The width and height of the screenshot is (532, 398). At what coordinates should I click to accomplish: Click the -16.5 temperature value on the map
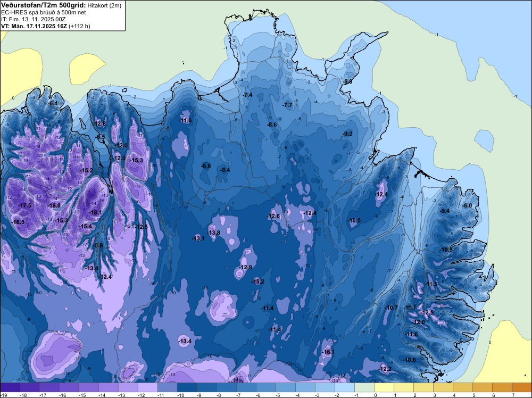coord(18,222)
